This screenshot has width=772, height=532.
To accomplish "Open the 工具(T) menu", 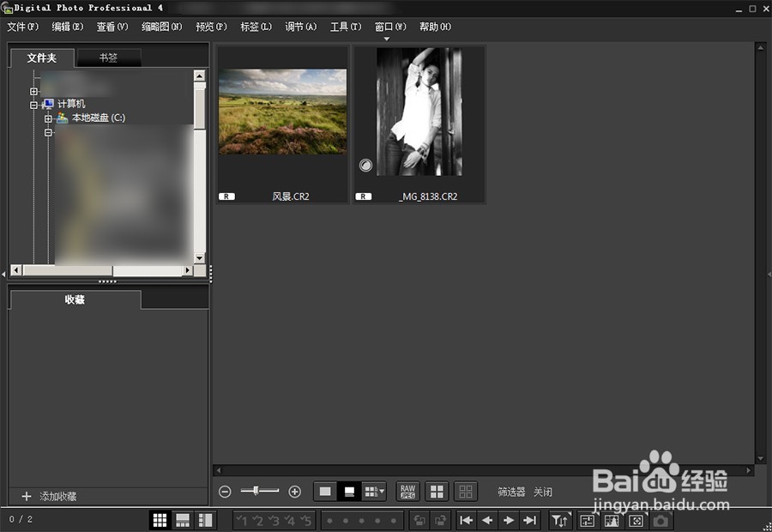I will (x=346, y=27).
